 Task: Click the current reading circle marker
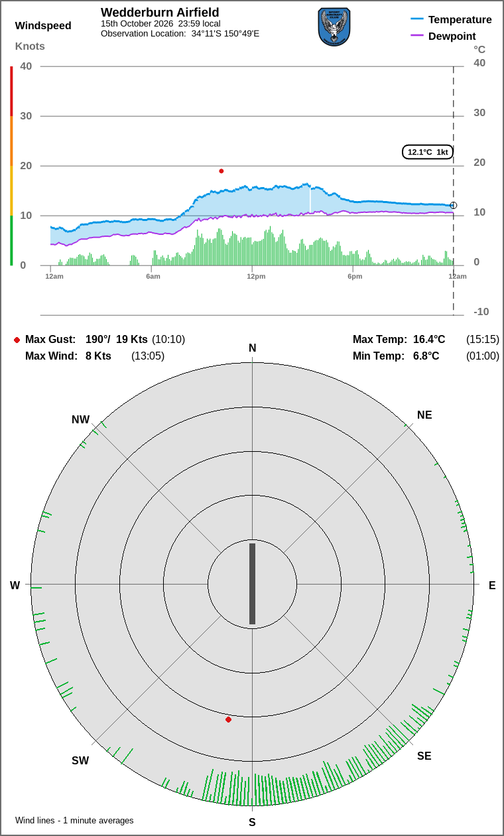point(454,205)
